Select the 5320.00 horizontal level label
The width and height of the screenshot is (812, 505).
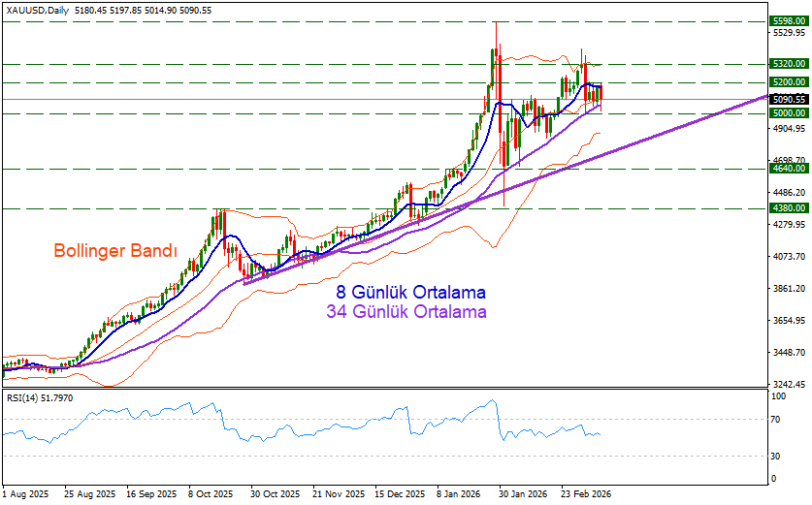pyautogui.click(x=789, y=64)
